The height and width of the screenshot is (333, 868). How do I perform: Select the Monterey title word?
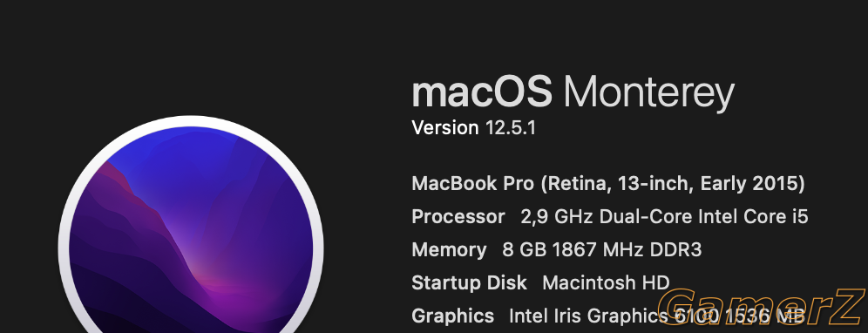[648, 94]
